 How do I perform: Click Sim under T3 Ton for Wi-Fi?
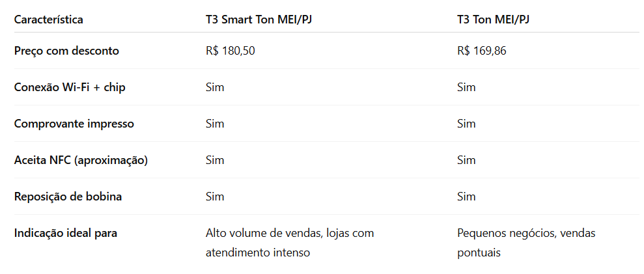pyautogui.click(x=467, y=87)
